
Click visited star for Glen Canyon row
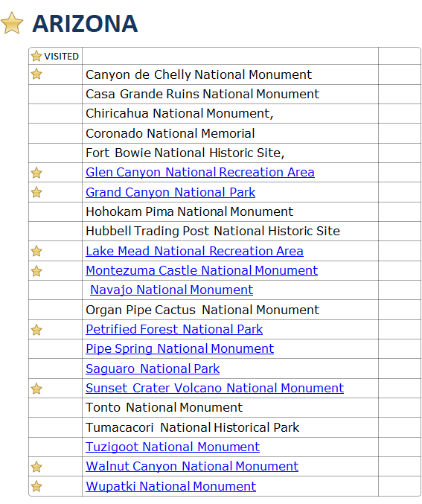36,173
